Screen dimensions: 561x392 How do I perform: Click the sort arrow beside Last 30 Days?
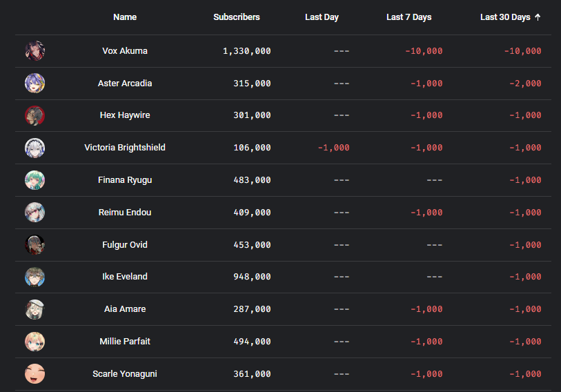click(538, 17)
